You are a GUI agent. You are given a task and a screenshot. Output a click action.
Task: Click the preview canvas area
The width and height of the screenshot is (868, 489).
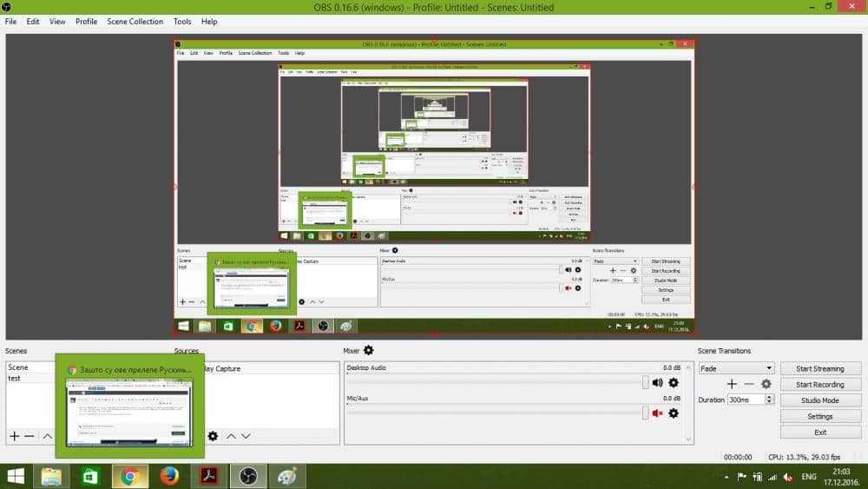(433, 187)
